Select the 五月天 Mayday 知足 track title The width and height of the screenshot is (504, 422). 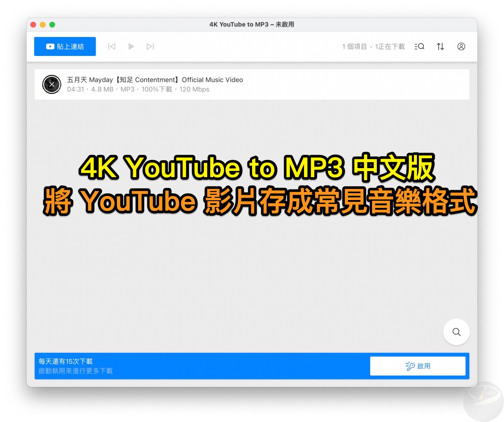tap(155, 80)
